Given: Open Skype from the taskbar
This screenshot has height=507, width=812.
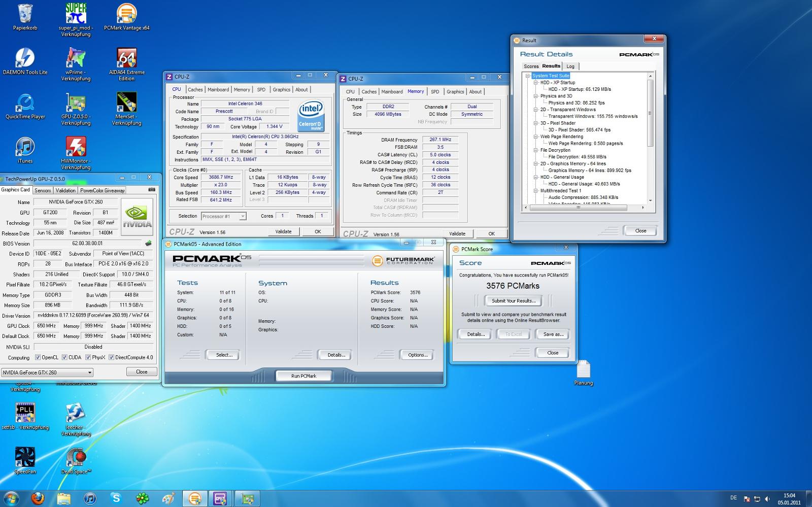Looking at the screenshot, I should coord(116,498).
